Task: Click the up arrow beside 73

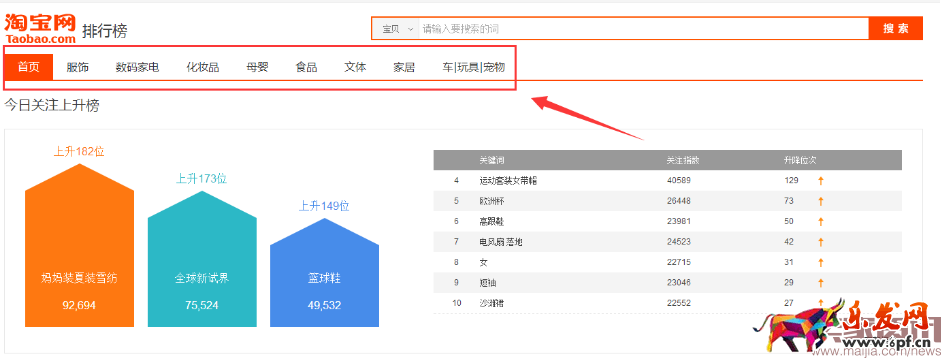Action: pos(820,201)
